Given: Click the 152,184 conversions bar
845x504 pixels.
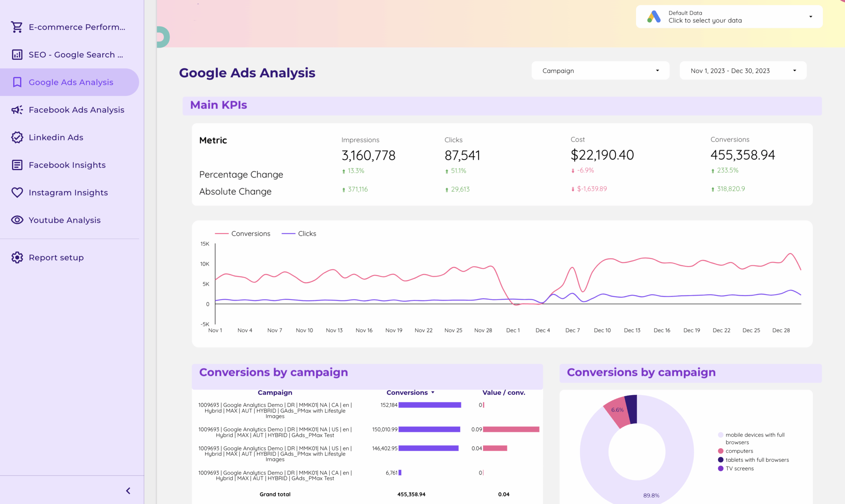Looking at the screenshot, I should (x=430, y=405).
